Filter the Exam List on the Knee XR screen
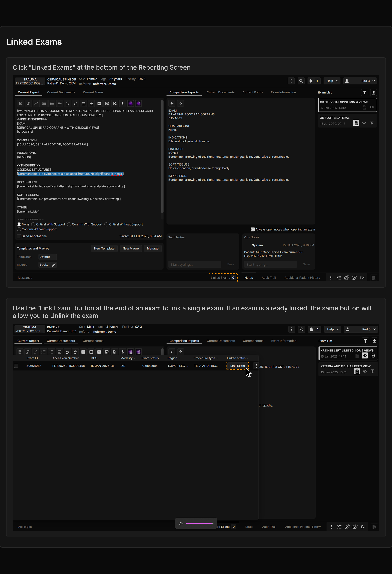Image resolution: width=392 pixels, height=574 pixels. point(365,341)
